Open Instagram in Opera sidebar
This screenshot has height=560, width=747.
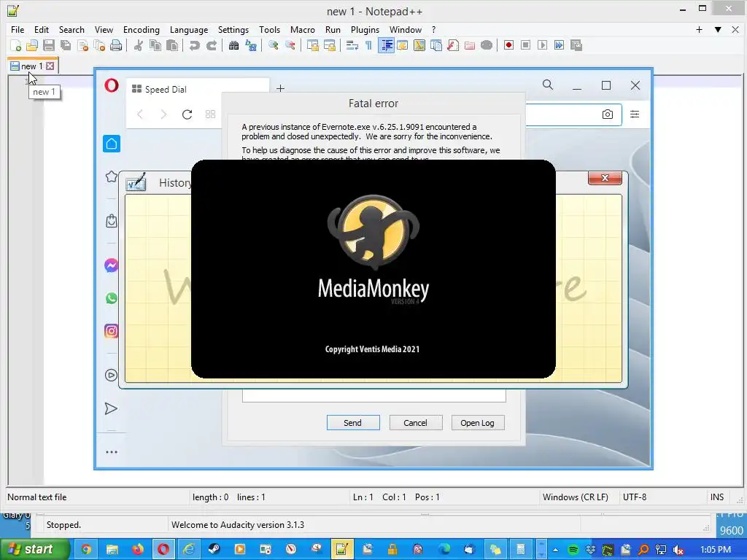(x=112, y=331)
